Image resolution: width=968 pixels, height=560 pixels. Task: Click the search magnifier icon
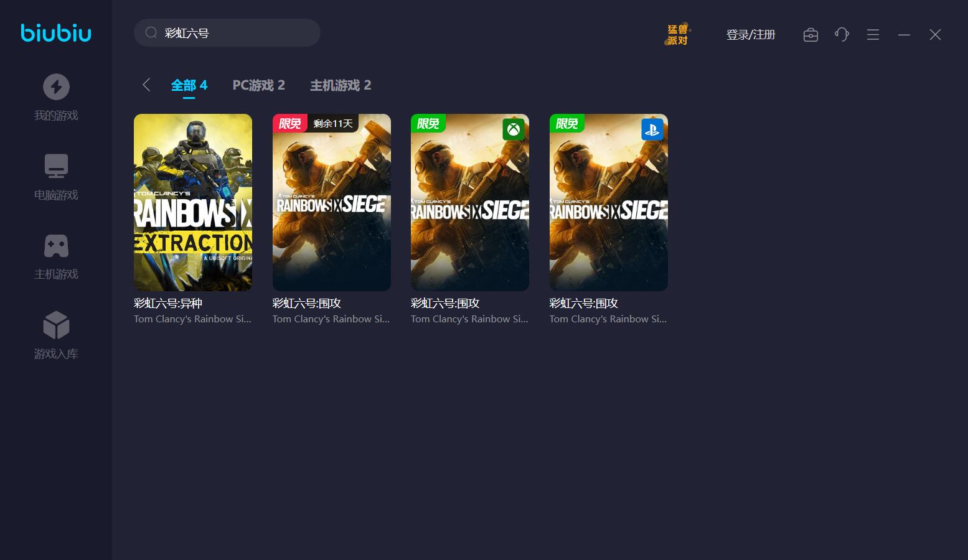pos(151,33)
